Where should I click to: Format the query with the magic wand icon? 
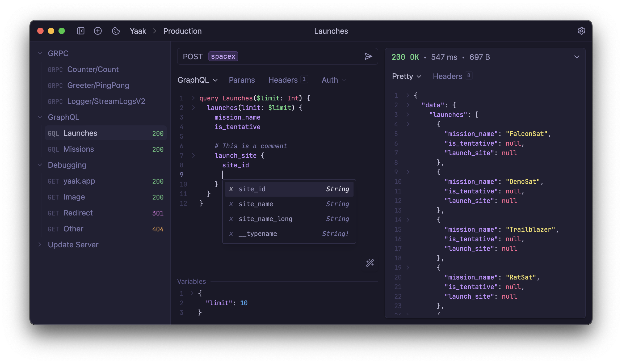pos(370,263)
